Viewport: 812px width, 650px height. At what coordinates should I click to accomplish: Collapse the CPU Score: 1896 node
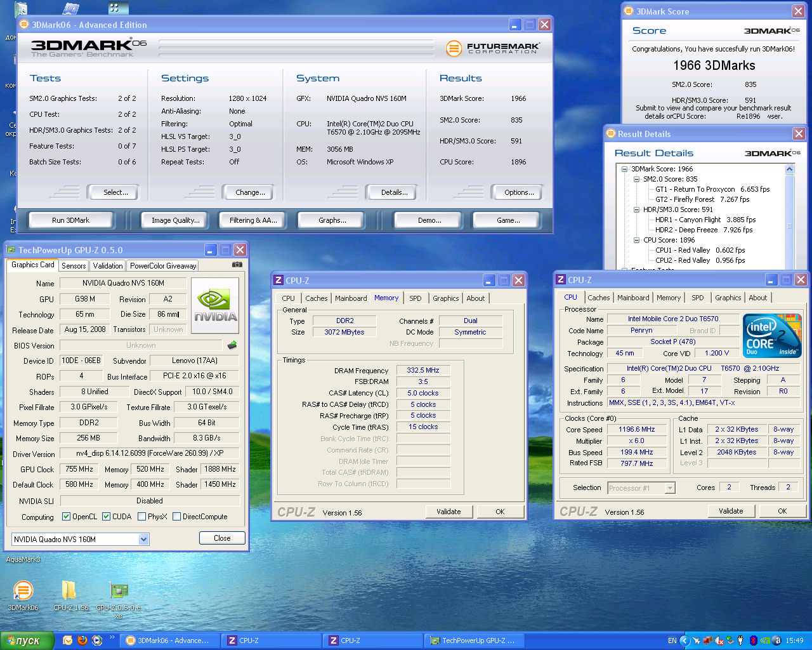636,240
